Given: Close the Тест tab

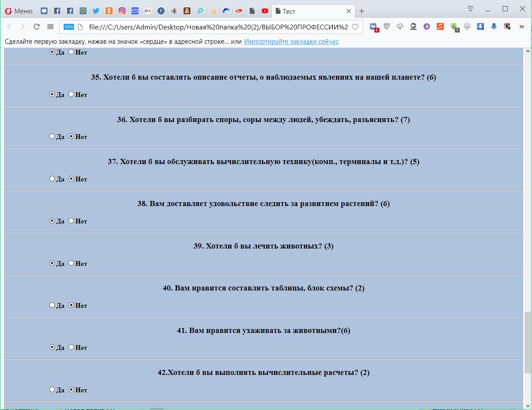Looking at the screenshot, I should point(349,11).
